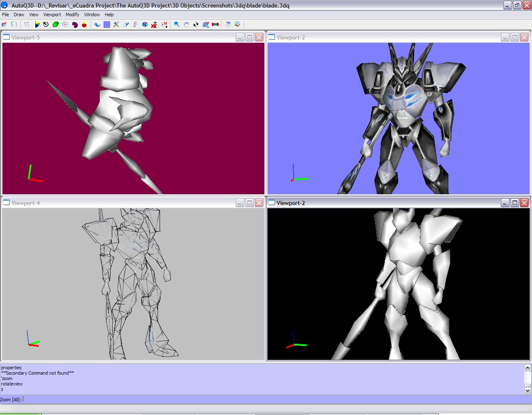Maximize the Viewport-5 window
Screen dimensions: 532x415
click(250, 37)
